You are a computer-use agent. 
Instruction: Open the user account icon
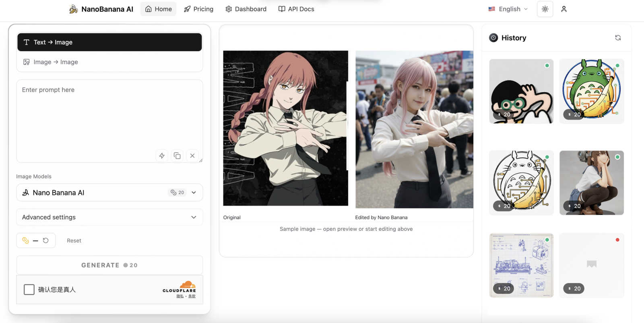coord(564,9)
